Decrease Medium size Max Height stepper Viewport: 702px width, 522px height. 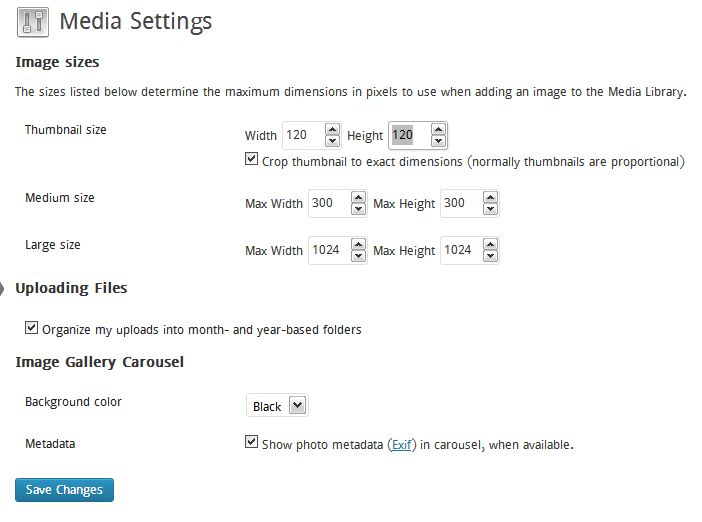(x=490, y=209)
